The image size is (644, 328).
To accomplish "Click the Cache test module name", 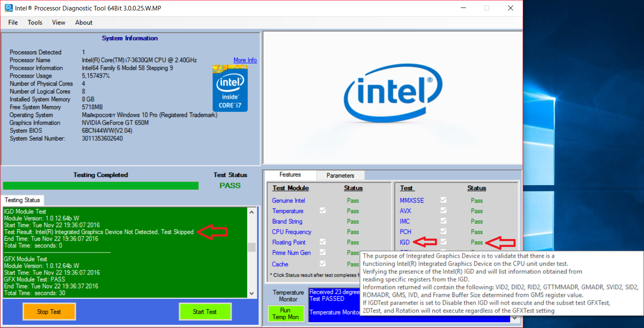I will click(280, 264).
